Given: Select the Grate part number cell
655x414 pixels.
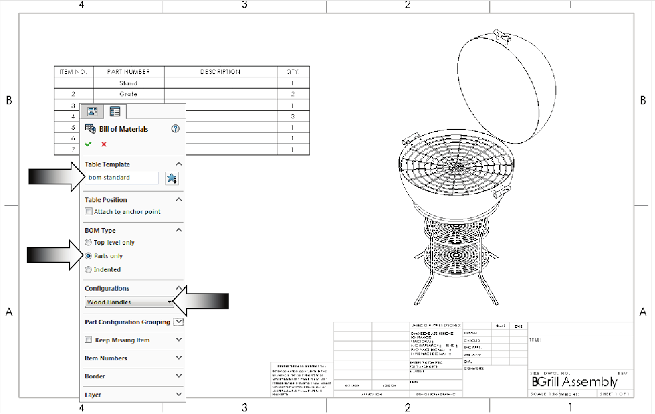Looking at the screenshot, I should click(129, 94).
